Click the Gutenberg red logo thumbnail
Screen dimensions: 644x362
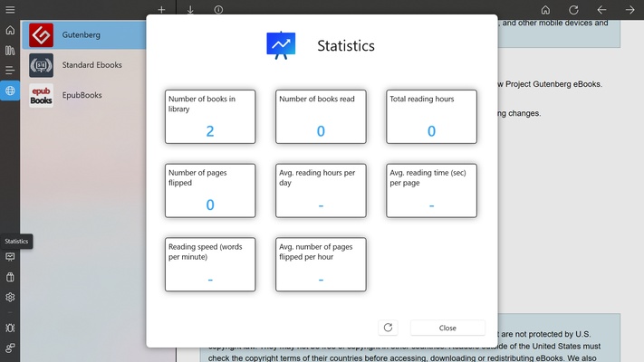(41, 35)
